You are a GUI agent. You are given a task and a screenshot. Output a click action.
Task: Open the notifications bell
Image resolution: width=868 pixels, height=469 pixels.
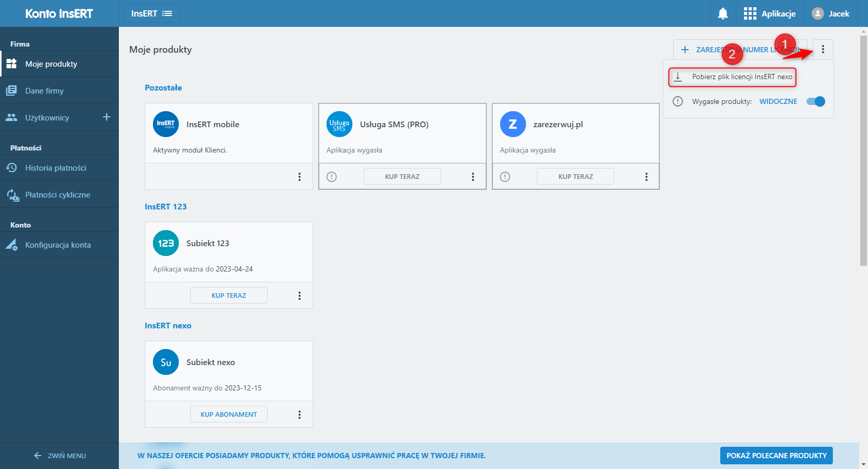(723, 13)
